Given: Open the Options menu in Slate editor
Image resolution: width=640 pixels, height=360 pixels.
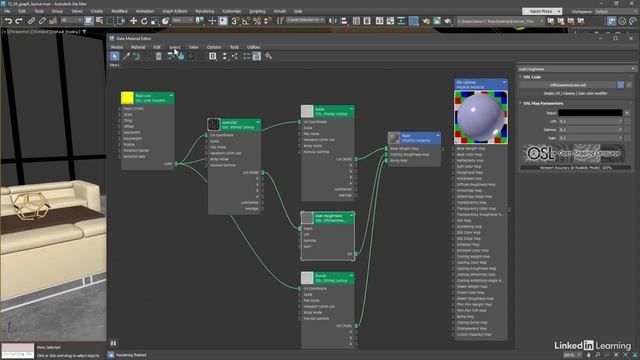Looking at the screenshot, I should click(214, 47).
